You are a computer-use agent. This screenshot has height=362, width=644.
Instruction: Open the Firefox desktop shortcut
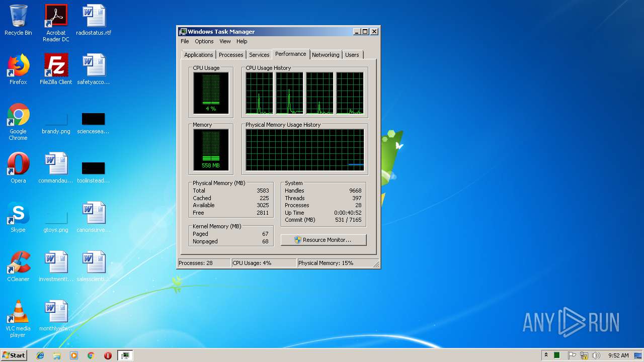click(x=18, y=69)
